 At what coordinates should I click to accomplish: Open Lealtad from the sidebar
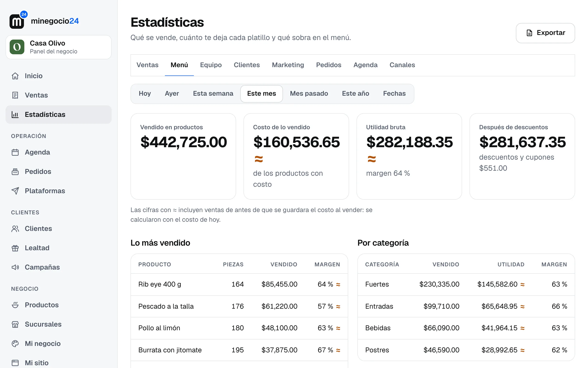tap(59, 248)
